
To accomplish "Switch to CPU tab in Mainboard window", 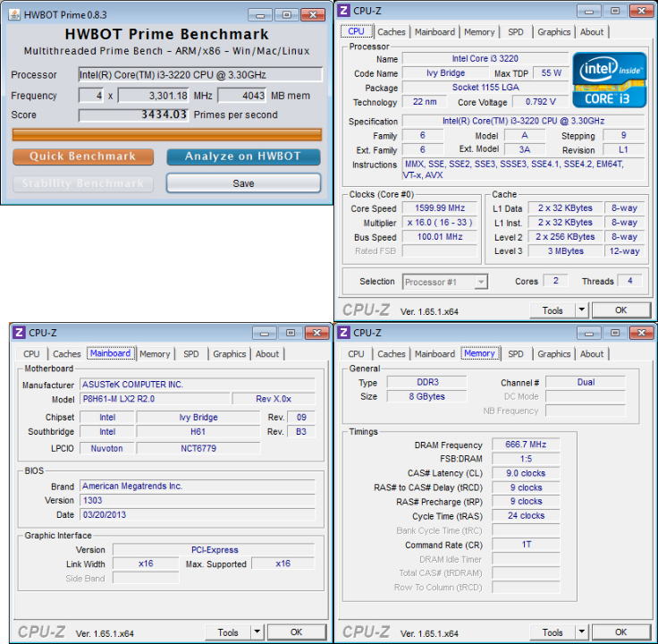I will (31, 354).
